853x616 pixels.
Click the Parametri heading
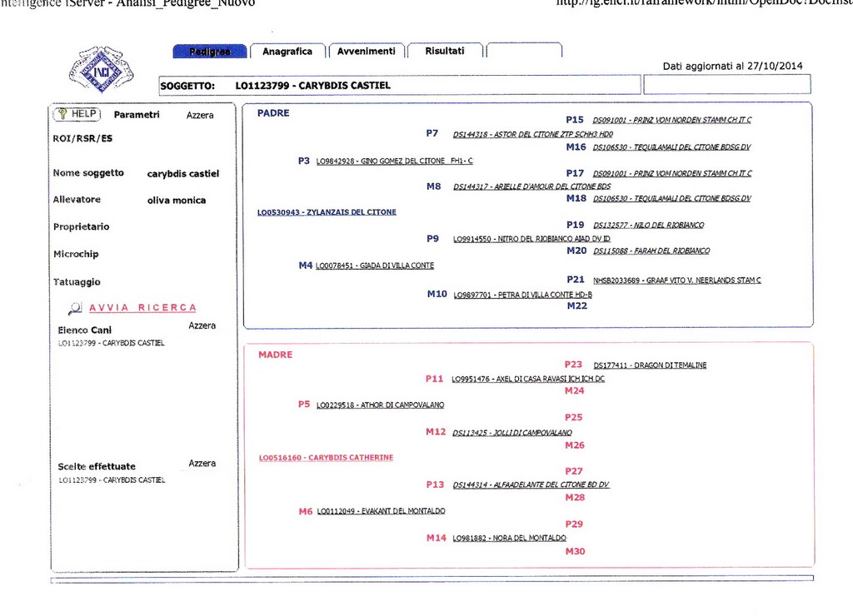pyautogui.click(x=137, y=115)
